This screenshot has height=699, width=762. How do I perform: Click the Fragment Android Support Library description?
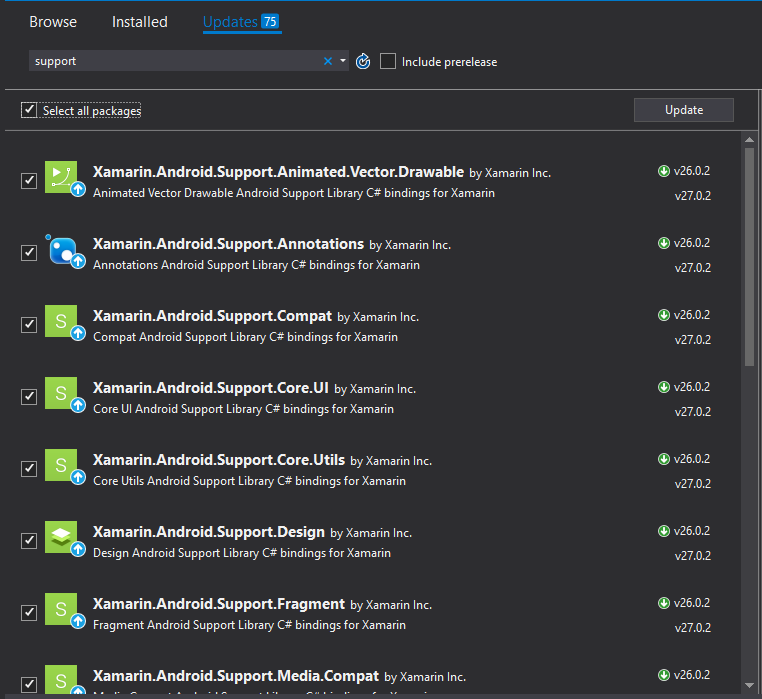click(x=249, y=625)
